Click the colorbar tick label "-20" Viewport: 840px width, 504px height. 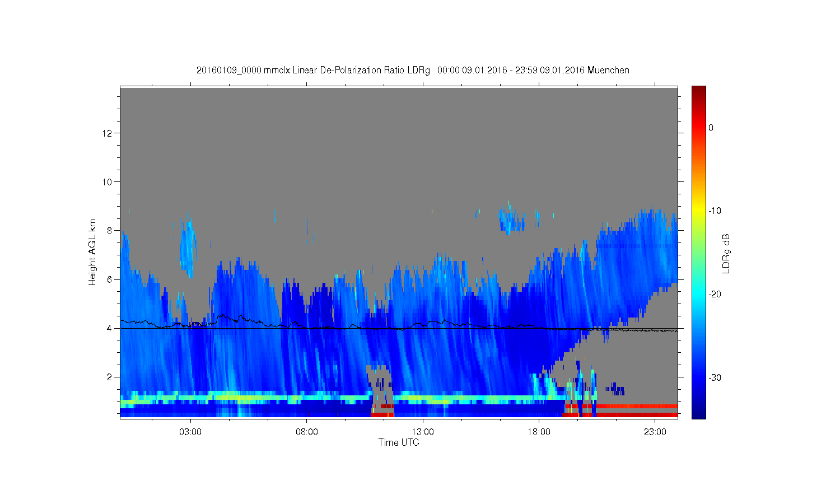(715, 295)
